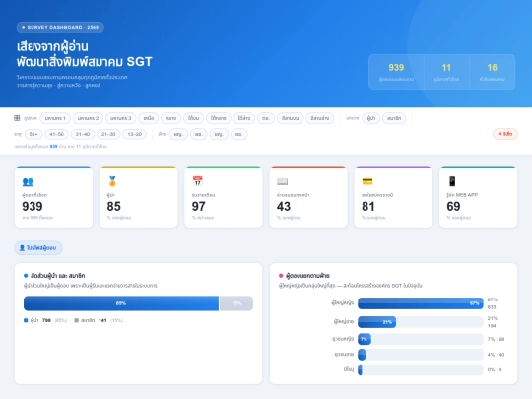The height and width of the screenshot is (399, 532).
Task: Toggle the อีสานล่าง region filter chip
Action: click(x=319, y=118)
